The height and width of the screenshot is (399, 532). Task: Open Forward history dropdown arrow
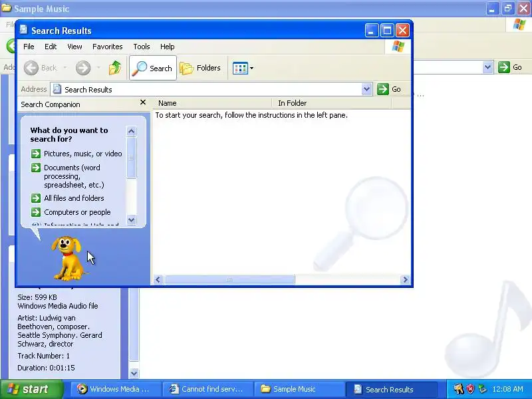pos(98,68)
